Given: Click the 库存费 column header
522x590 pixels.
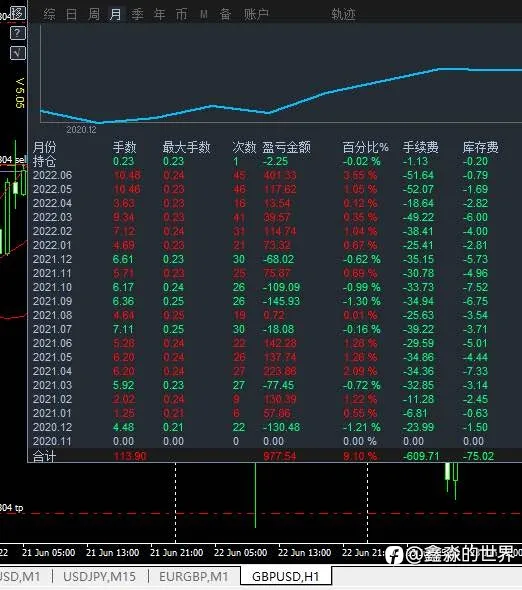Looking at the screenshot, I should [481, 147].
